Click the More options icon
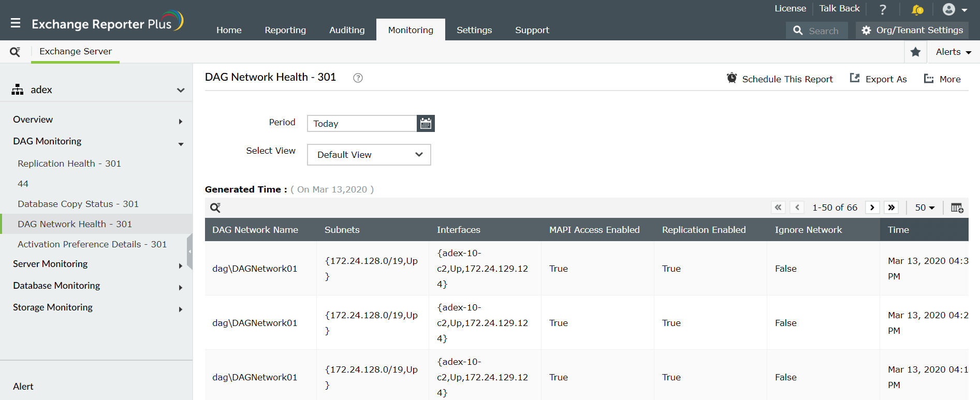 click(x=929, y=79)
